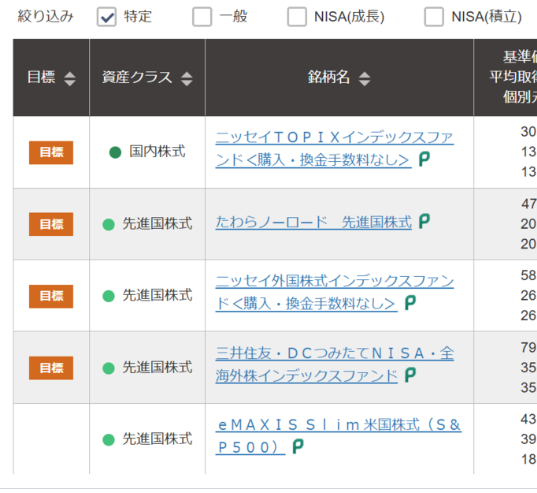Click the 目標 badge in the たわらノーロード row
This screenshot has width=537, height=493.
point(51,224)
